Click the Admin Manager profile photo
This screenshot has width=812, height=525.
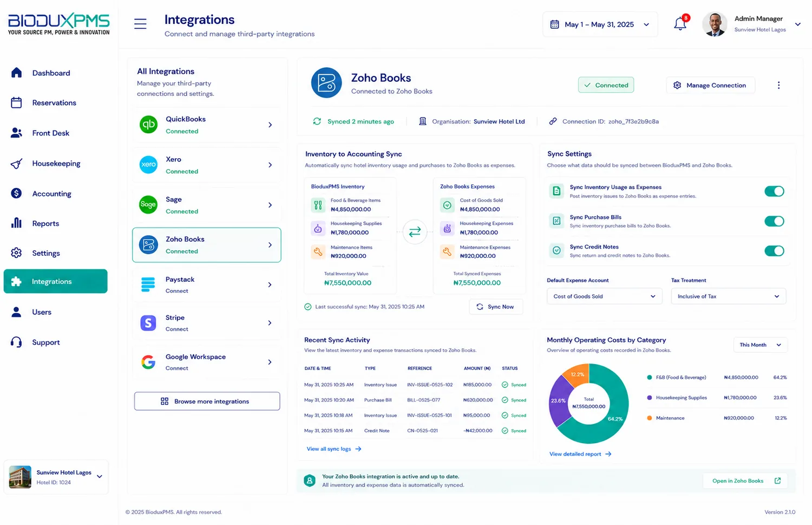[x=715, y=24]
